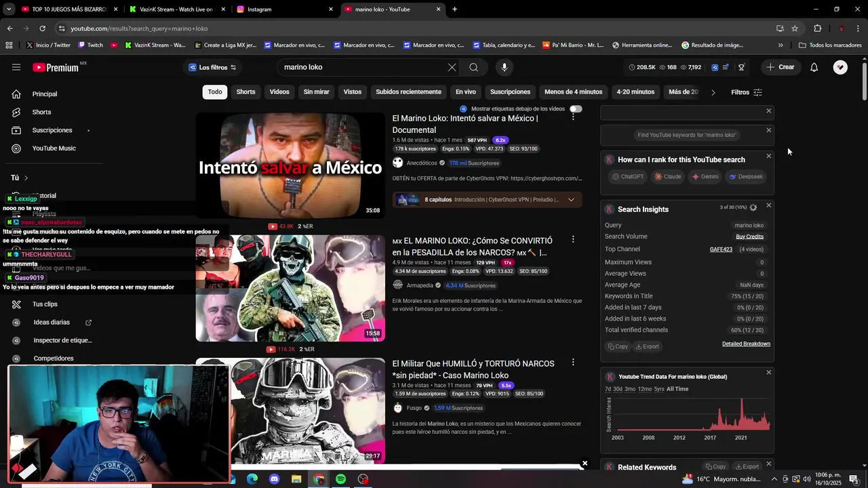
Task: Reload the page in Chrome
Action: 42,28
